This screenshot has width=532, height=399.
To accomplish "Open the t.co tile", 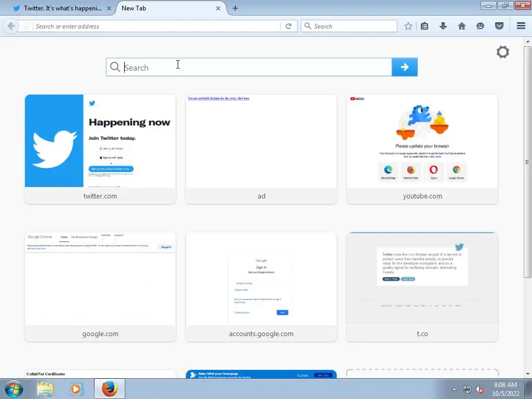I will pyautogui.click(x=422, y=287).
